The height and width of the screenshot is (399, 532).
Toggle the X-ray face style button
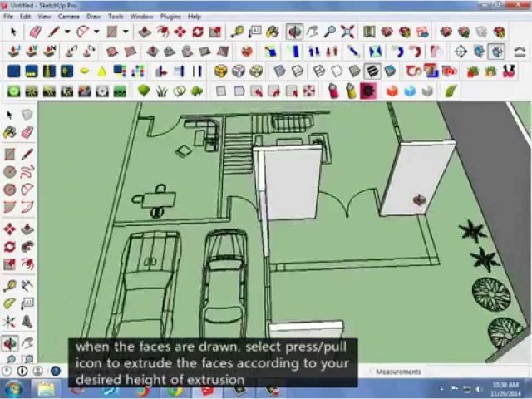[280, 71]
